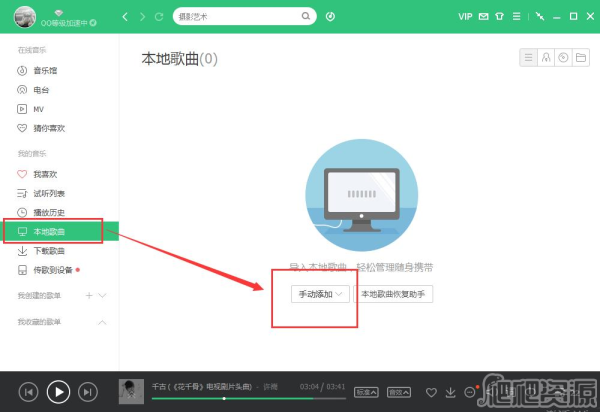600x412 pixels.
Task: Open the 标准 quality selector
Action: click(x=366, y=392)
